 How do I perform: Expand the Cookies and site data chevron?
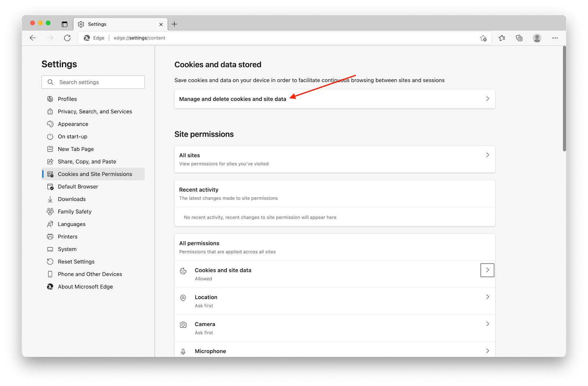pos(487,270)
